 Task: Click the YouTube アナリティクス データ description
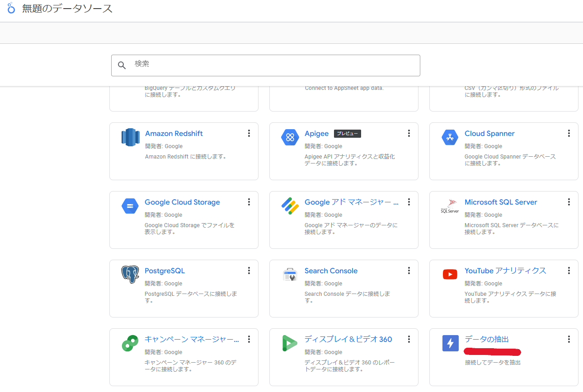point(510,297)
